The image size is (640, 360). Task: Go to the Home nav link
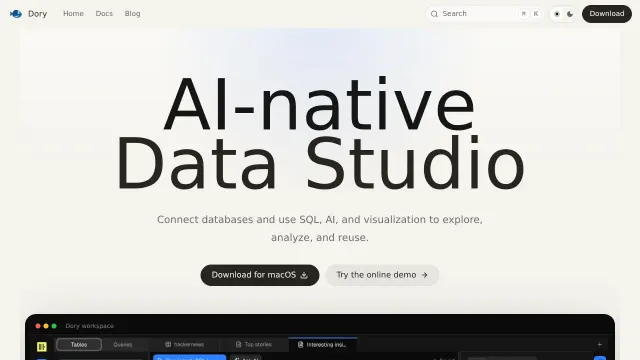(73, 13)
